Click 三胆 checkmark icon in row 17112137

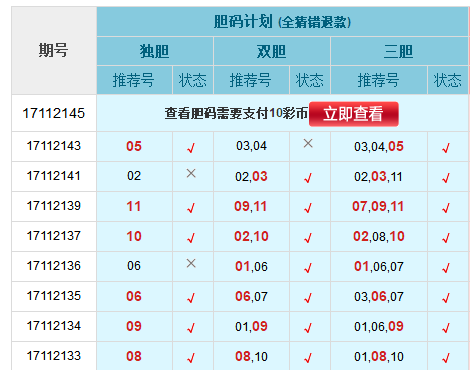[x=446, y=238]
